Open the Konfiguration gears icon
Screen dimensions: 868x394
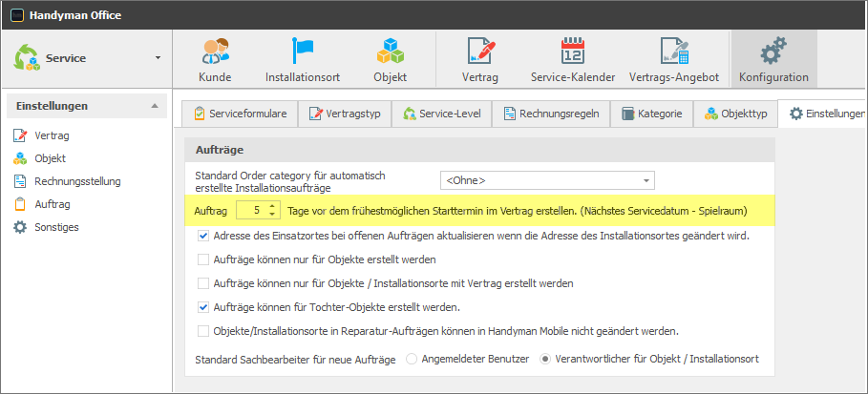[773, 52]
